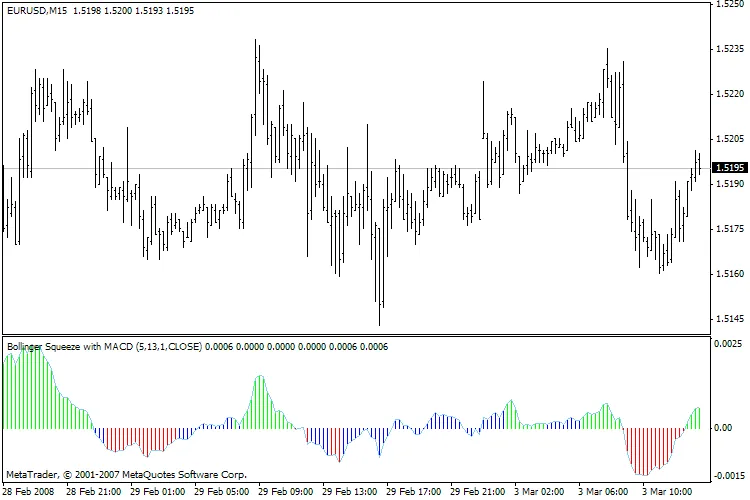
Task: Click the 1.5175 price axis label
Action: point(727,229)
